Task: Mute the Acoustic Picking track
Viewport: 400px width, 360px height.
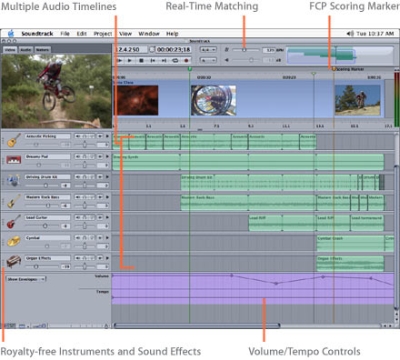Action: point(78,136)
